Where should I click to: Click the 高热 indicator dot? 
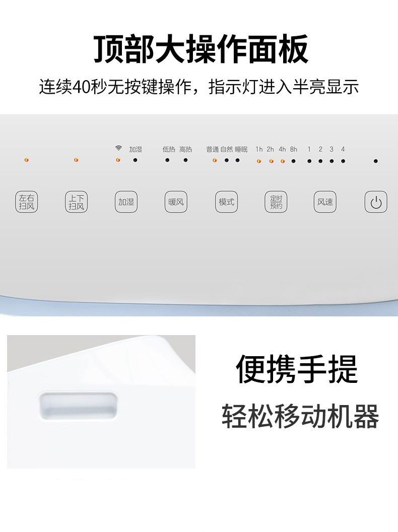click(185, 160)
